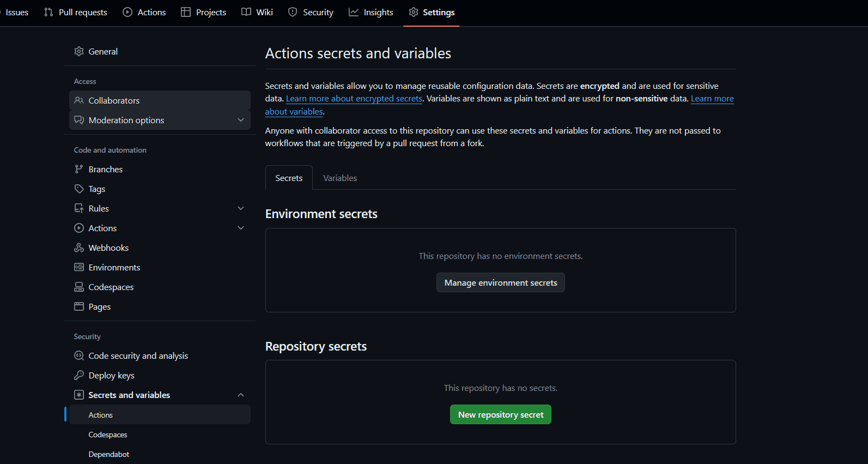Screen dimensions: 868x464
Task: Open Learn more about encrypted secrets link
Action: pyautogui.click(x=354, y=99)
